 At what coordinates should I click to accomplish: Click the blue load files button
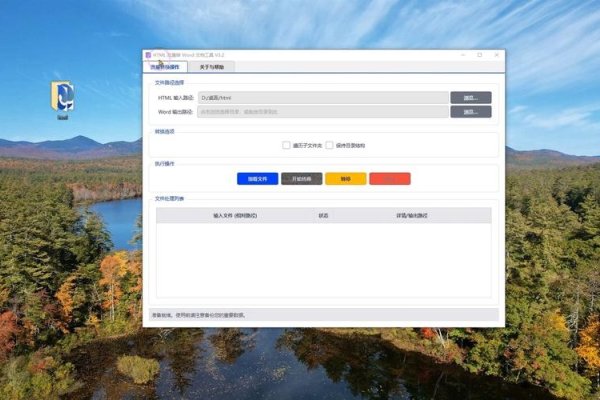click(258, 179)
